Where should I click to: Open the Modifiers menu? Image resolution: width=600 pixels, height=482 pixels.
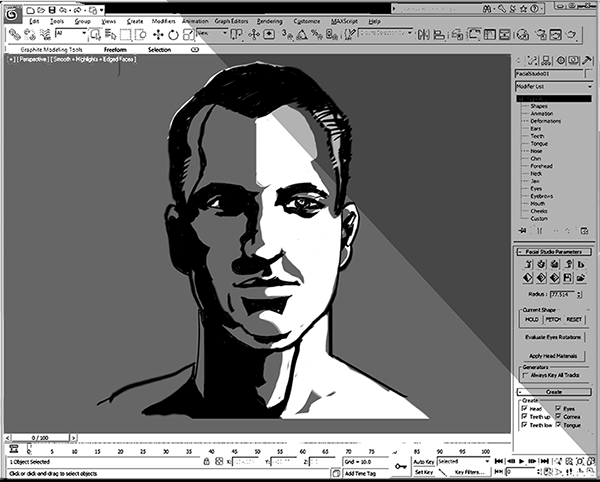coord(163,20)
